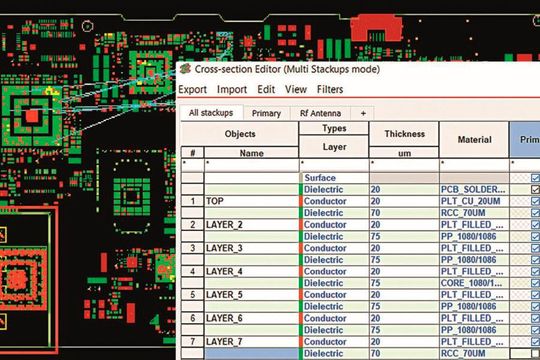The height and width of the screenshot is (360, 540).
Task: Toggle the Primary checkbox in the PCB_SOLDER row
Action: 535,189
